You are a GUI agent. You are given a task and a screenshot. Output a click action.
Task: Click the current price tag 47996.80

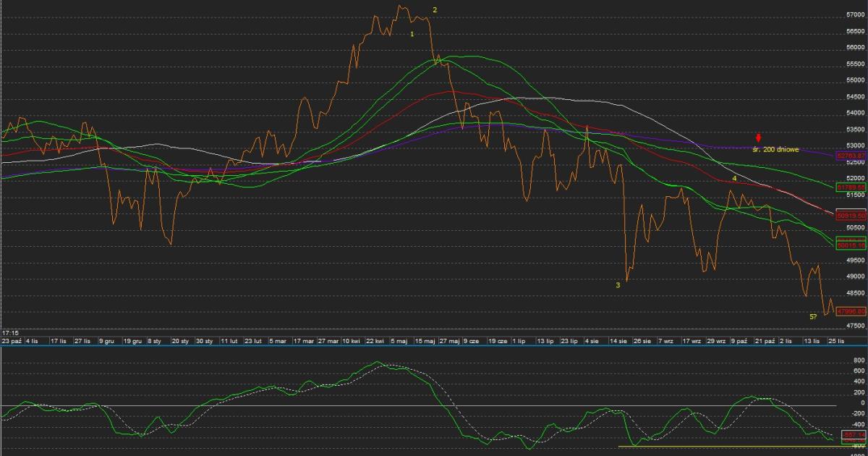pos(851,311)
